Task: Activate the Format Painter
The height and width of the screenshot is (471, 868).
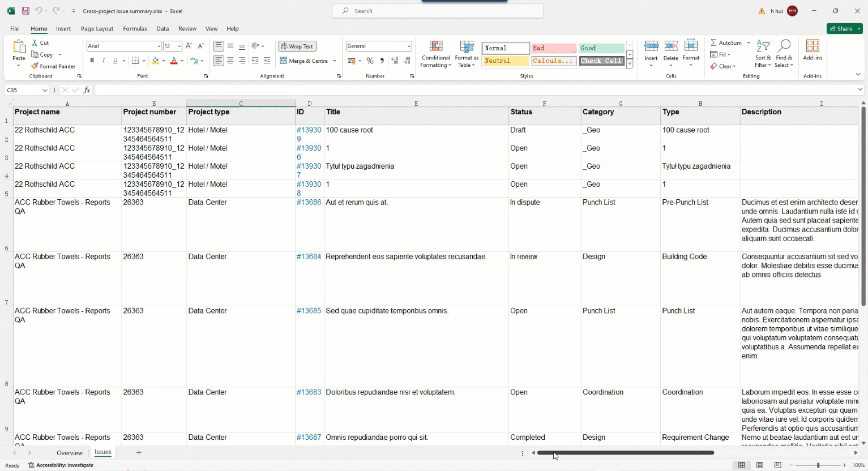Action: 53,66
